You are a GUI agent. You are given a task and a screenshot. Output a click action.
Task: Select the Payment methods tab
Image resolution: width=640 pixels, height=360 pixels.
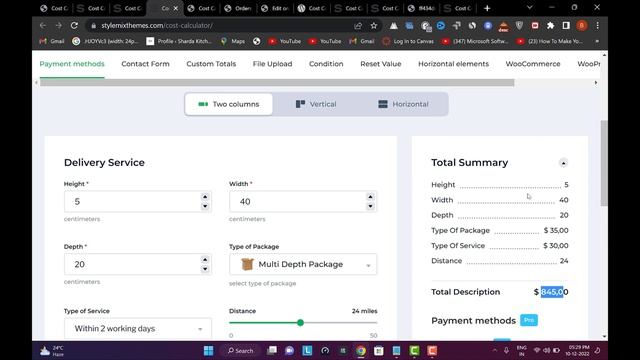pos(72,64)
